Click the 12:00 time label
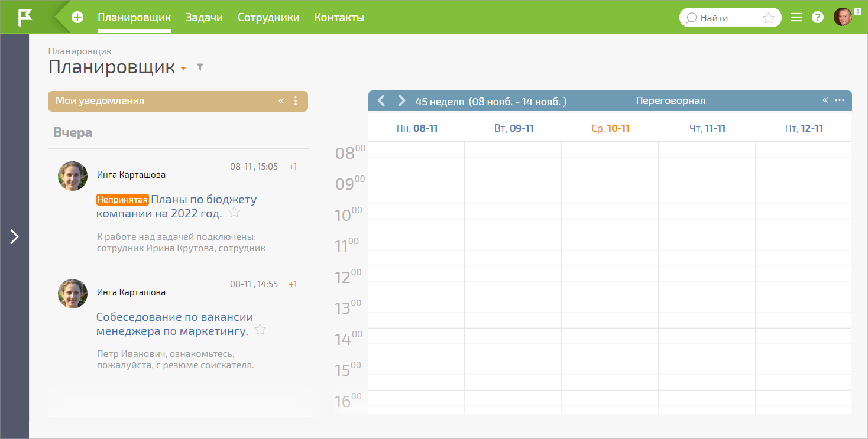The width and height of the screenshot is (868, 439). (x=348, y=277)
